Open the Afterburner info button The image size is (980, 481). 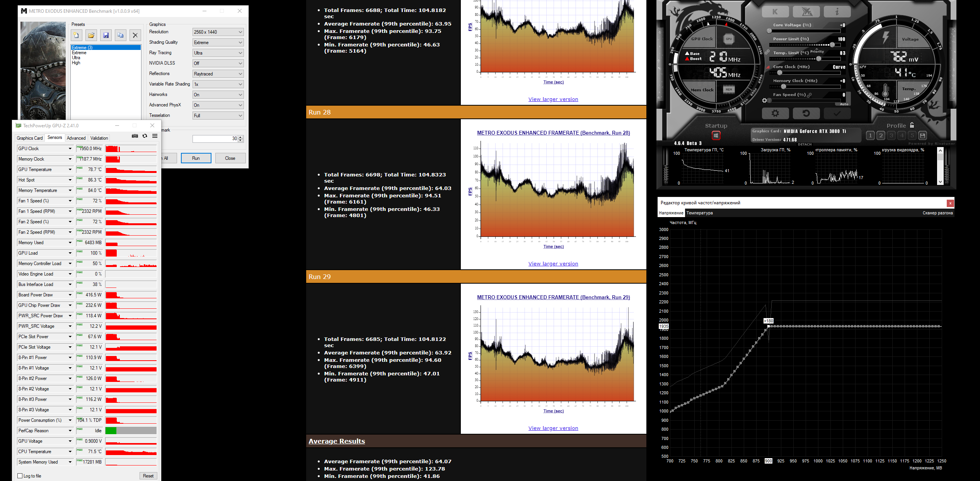[x=837, y=12]
